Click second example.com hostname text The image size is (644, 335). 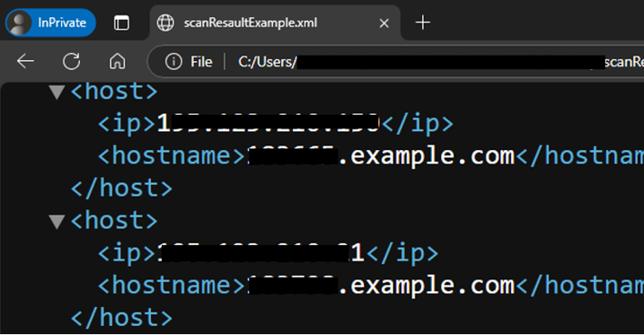428,286
